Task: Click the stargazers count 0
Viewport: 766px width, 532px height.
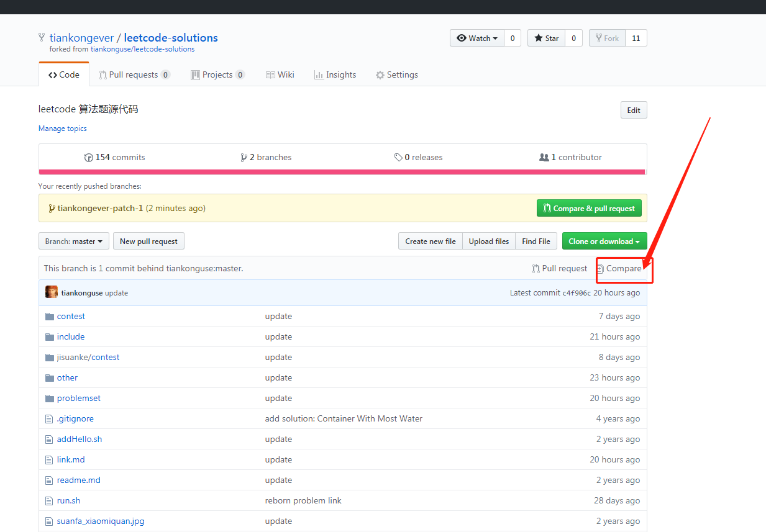Action: click(573, 38)
